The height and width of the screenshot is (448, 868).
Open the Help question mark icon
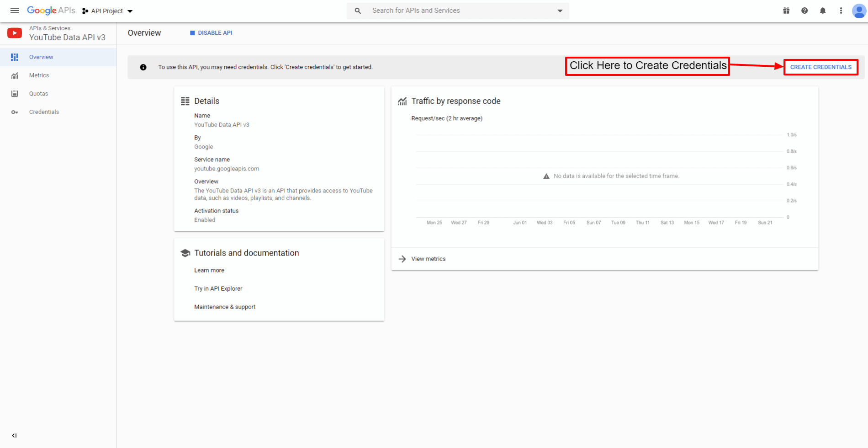click(804, 11)
